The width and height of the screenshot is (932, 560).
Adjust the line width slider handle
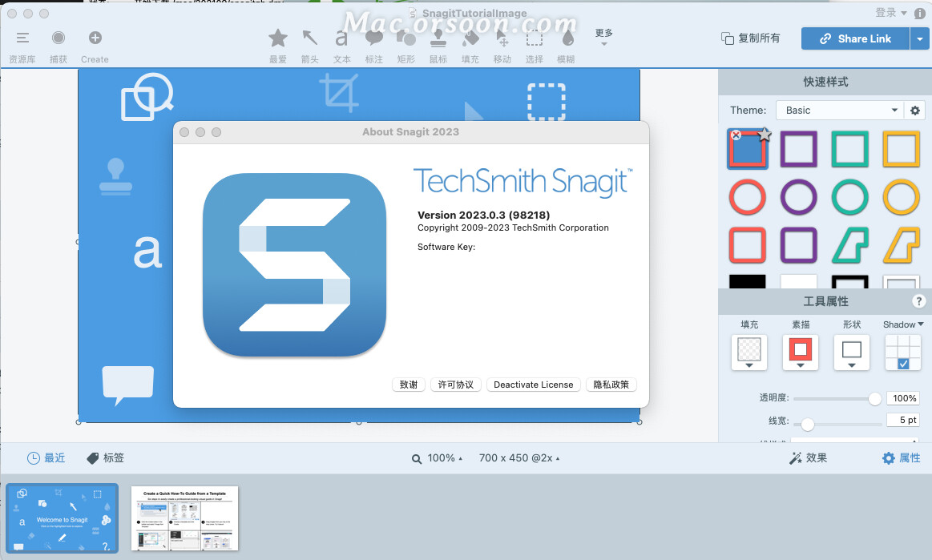click(807, 425)
